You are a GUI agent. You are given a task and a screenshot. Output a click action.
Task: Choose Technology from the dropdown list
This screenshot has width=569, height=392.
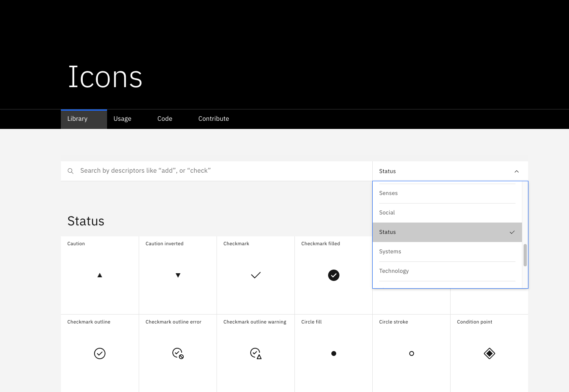click(x=447, y=271)
